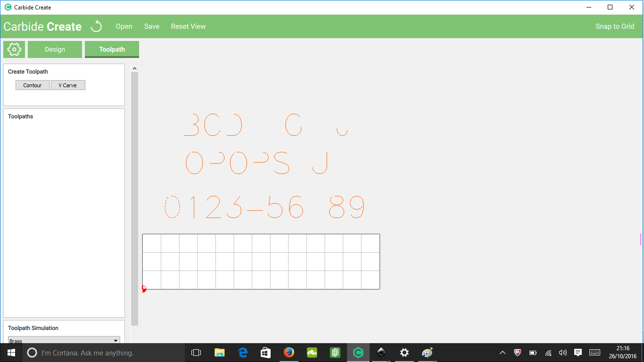Click Reset View in the header
Viewport: 644px width, 362px height.
pos(188,26)
